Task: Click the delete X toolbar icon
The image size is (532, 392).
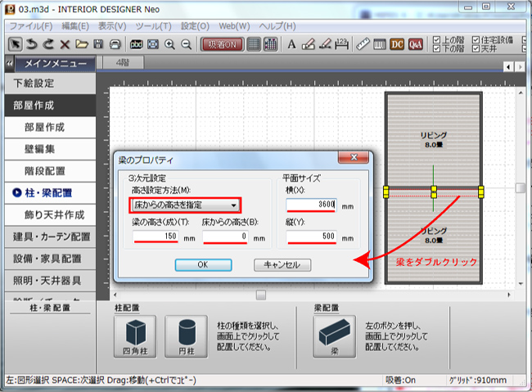Action: (x=65, y=44)
